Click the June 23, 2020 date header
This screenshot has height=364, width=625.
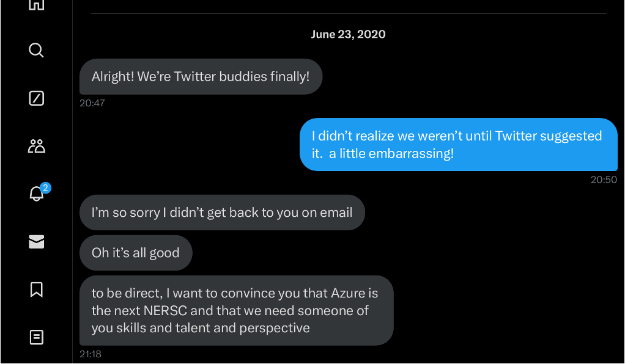(348, 34)
